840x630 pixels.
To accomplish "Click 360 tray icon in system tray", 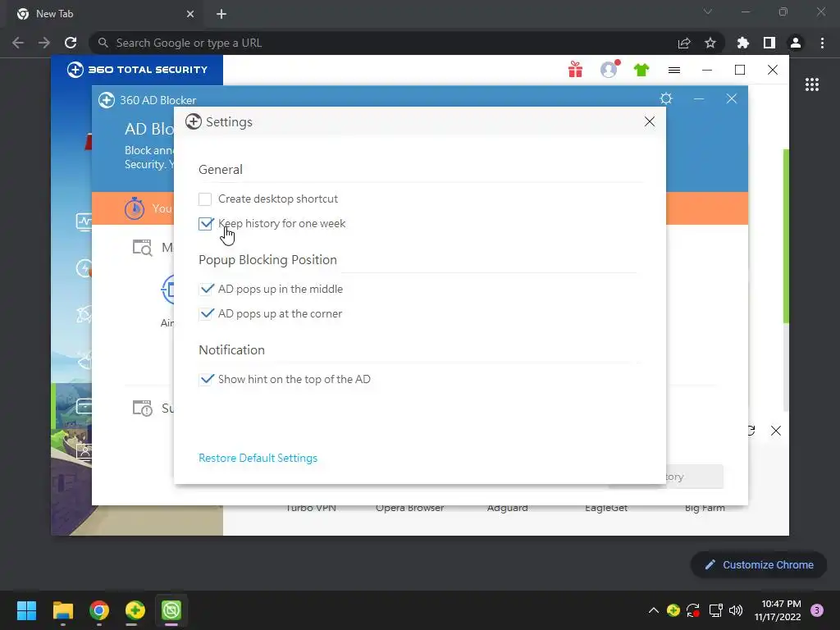I will coord(673,610).
